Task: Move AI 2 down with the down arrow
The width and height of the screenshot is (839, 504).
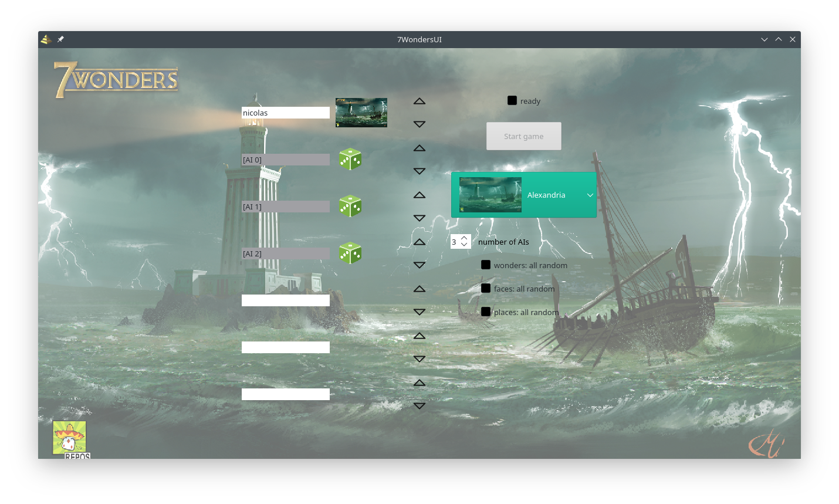Action: tap(419, 265)
